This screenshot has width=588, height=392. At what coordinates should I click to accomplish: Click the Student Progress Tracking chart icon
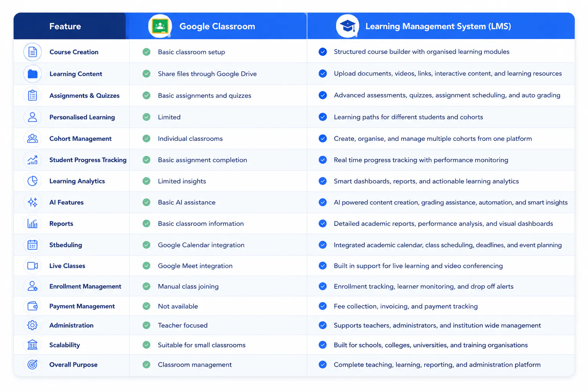(33, 160)
